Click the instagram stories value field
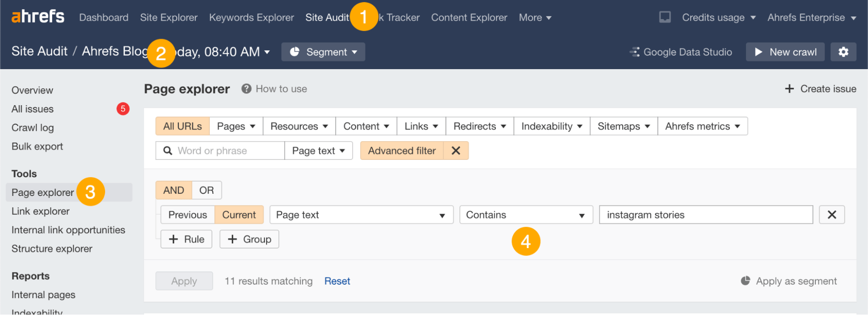Screen dimensions: 868x315 point(706,215)
